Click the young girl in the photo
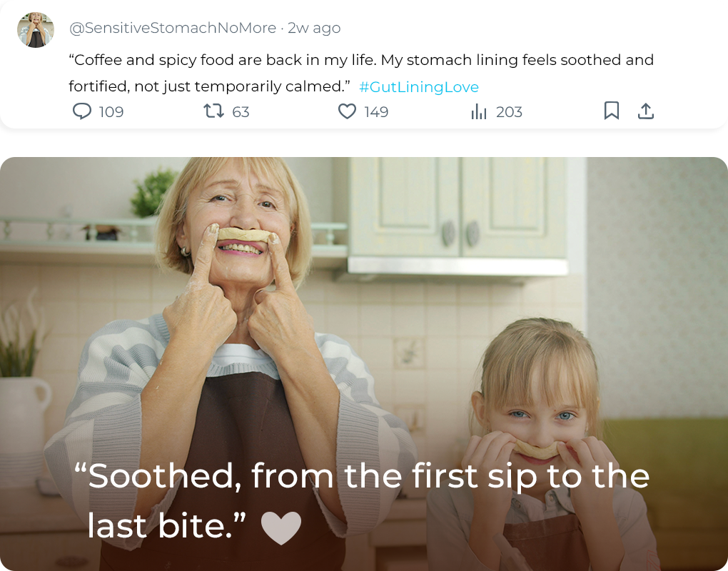This screenshot has height=571, width=728. point(539,421)
